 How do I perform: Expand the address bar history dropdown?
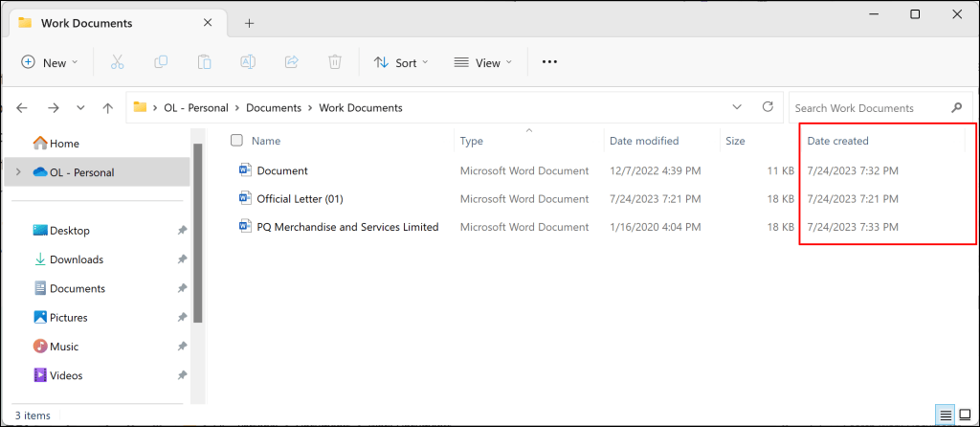click(x=736, y=108)
